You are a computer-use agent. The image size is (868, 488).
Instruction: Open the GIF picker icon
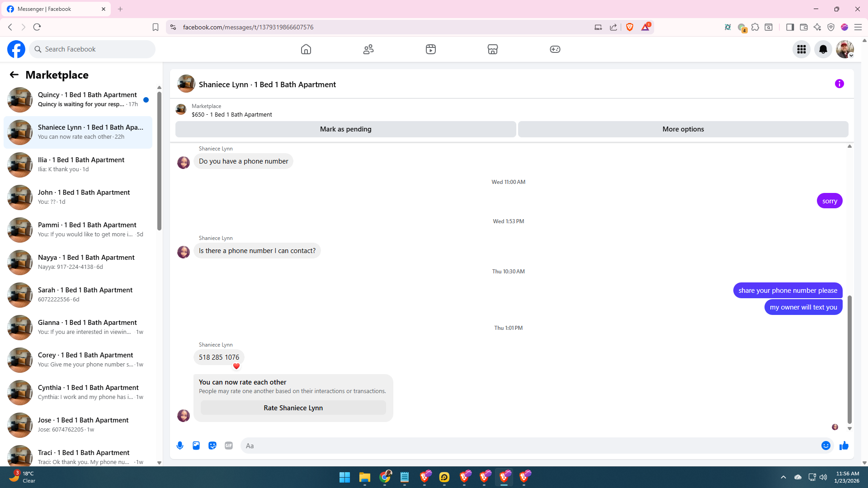tap(229, 446)
